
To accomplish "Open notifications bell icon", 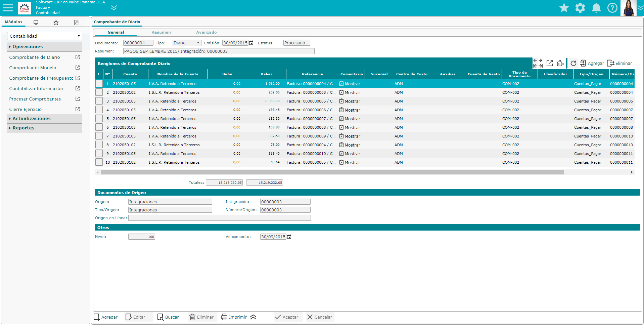I will (x=596, y=8).
